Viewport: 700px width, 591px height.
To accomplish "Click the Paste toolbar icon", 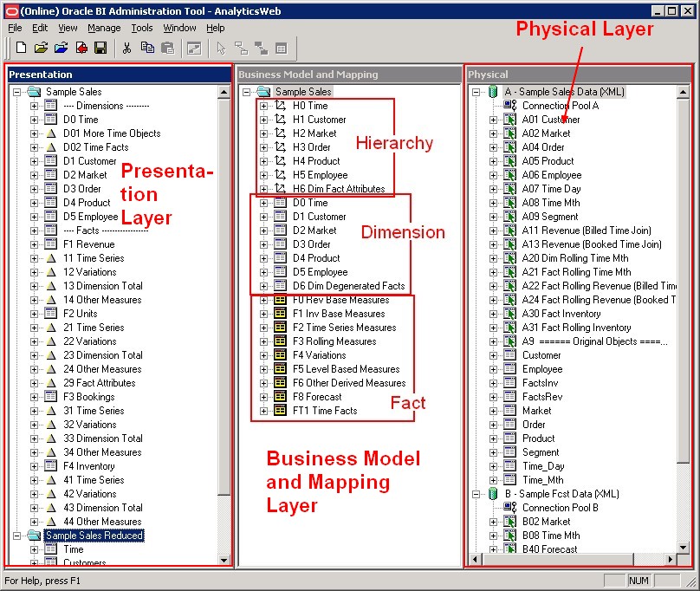I will click(166, 47).
